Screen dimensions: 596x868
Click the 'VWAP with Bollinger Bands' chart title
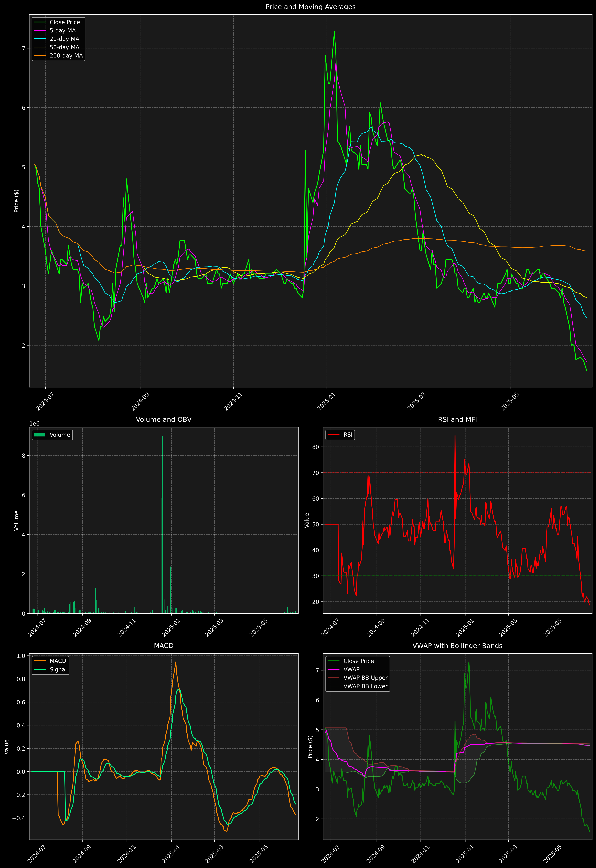point(457,646)
